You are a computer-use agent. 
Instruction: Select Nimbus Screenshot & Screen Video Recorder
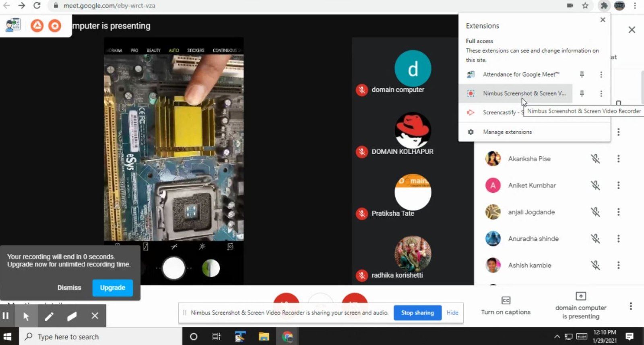tap(523, 93)
